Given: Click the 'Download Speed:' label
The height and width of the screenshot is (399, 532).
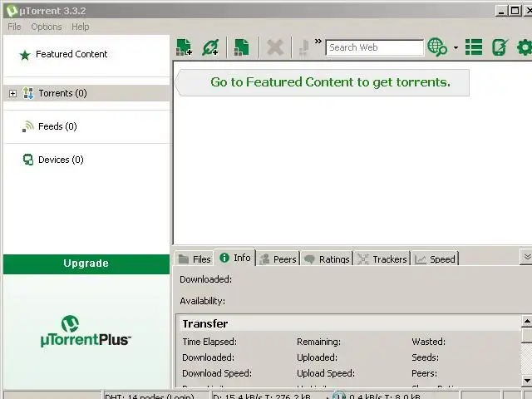Looking at the screenshot, I should pos(217,373).
